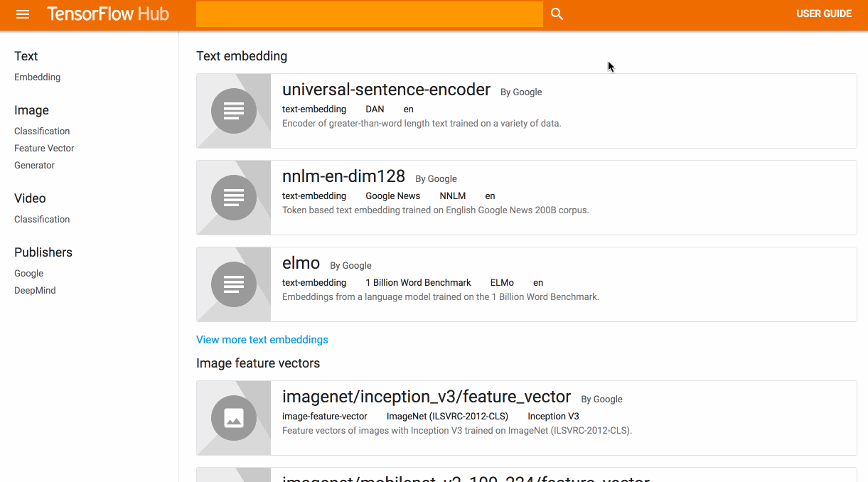
Task: Click 1 Billion Word Benchmark tag on elmo
Action: [x=418, y=282]
